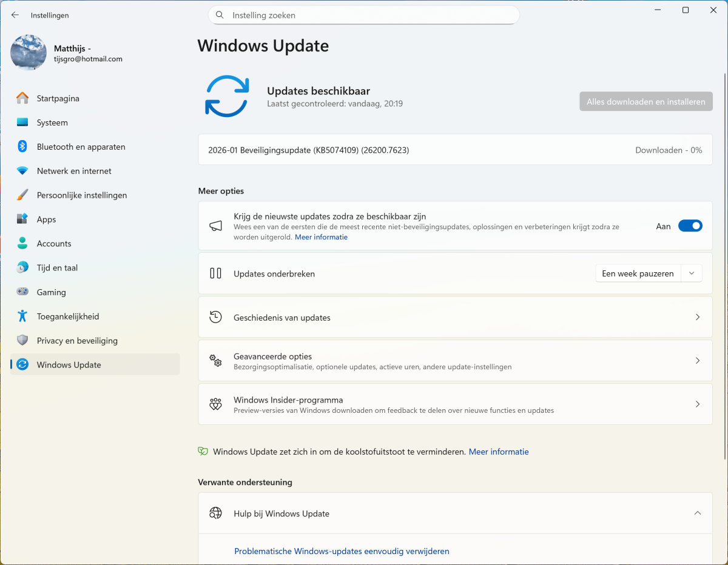Disable the newest updates toggle switch
This screenshot has width=728, height=565.
(x=690, y=226)
